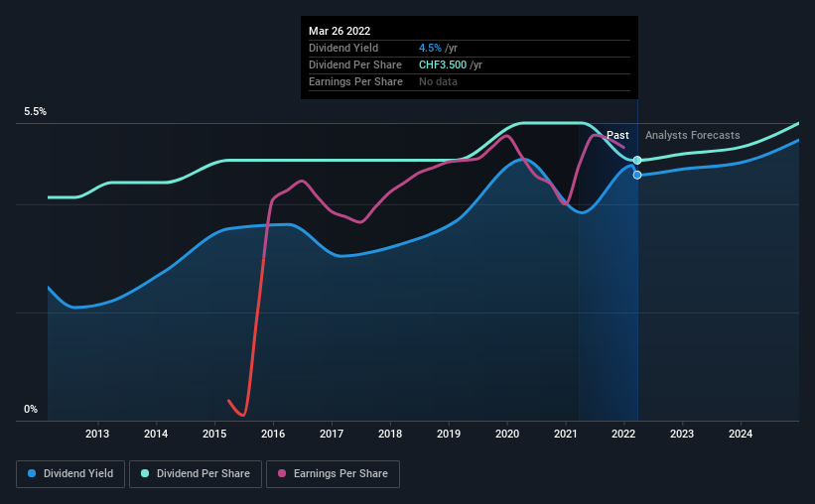Screen dimensions: 815x504
Task: Click the 4.5% dividend yield value in tooltip
Action: click(x=430, y=48)
